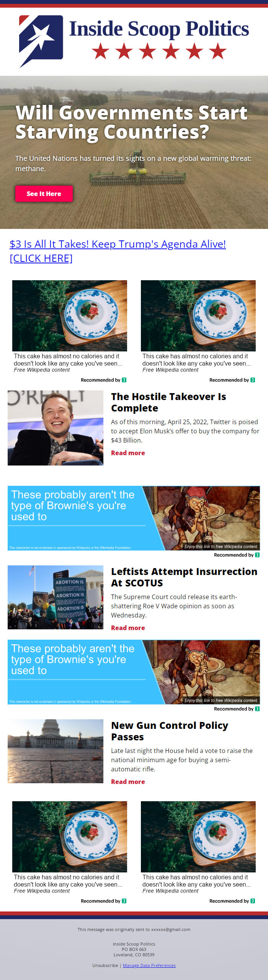Viewport: 268px width, 980px height.
Task: Open the Elon Musk photo thumbnail
Action: pyautogui.click(x=56, y=428)
